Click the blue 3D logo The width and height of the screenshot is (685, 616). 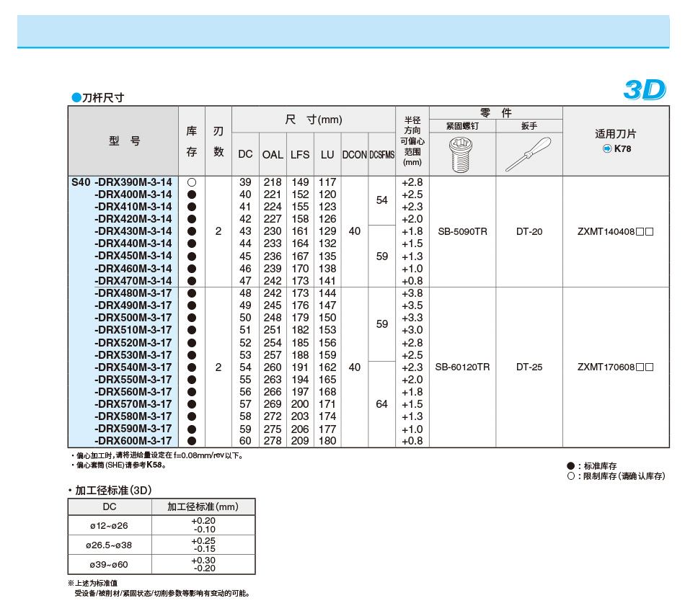click(x=645, y=89)
